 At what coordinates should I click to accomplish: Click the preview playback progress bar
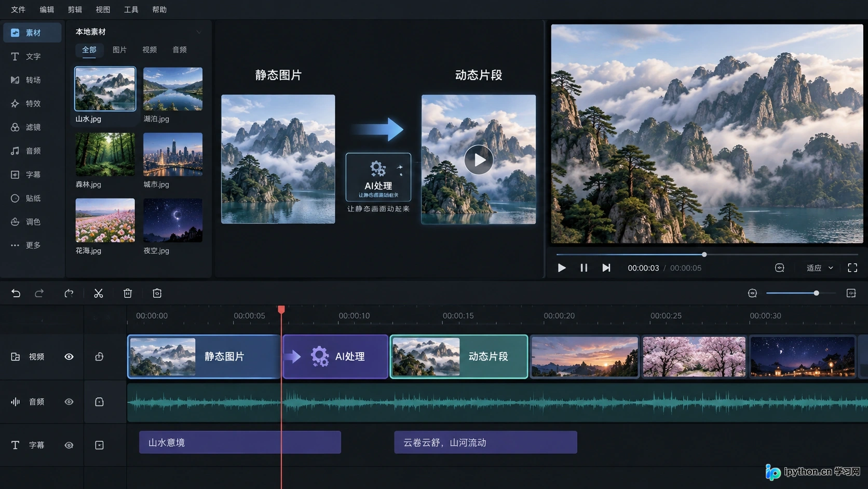(707, 255)
